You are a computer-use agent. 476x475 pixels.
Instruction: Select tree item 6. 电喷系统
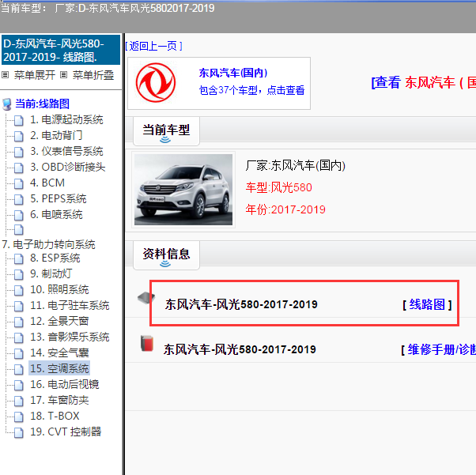56,215
